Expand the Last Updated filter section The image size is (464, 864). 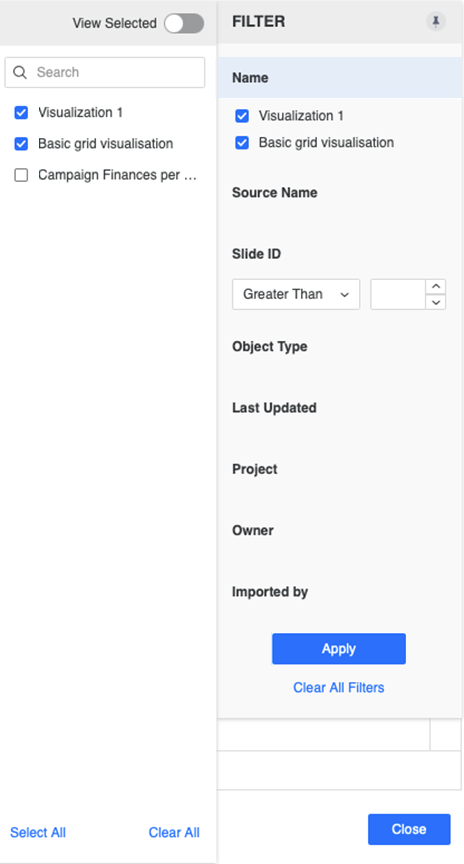[x=274, y=408]
